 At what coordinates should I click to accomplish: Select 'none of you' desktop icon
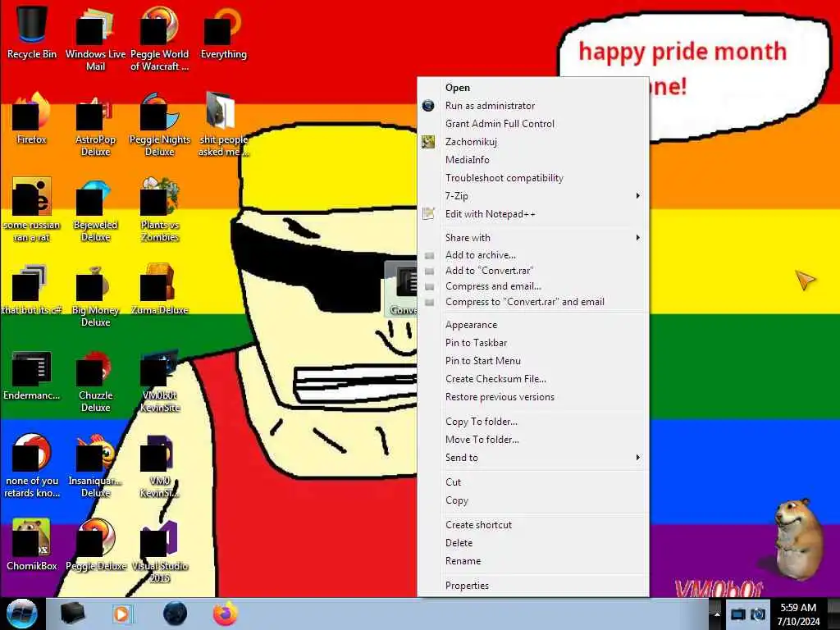coord(32,466)
